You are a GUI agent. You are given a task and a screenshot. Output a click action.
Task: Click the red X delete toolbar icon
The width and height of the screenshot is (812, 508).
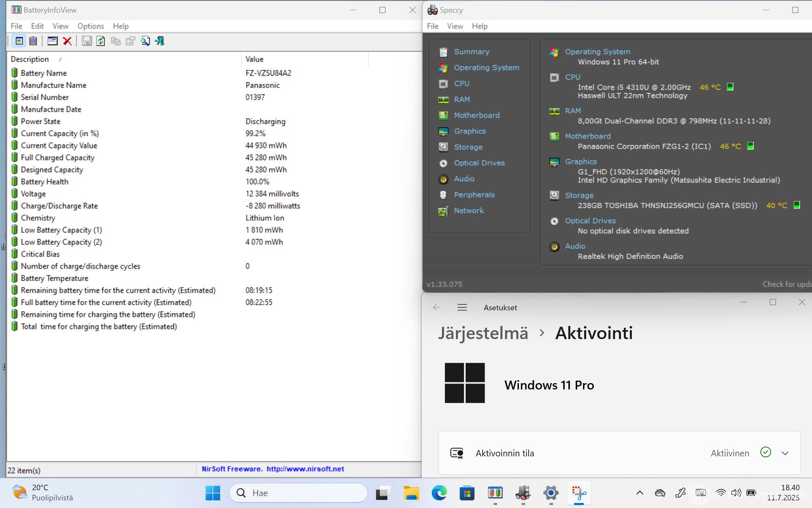tap(67, 41)
